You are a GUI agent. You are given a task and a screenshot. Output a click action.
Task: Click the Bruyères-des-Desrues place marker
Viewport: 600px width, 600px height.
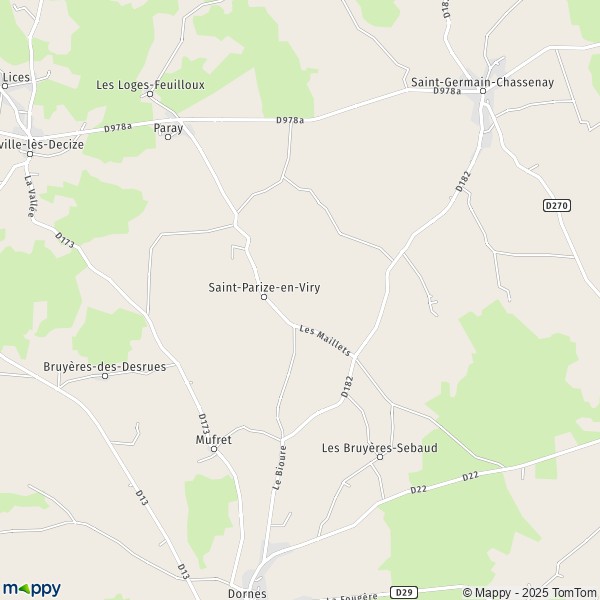(x=105, y=376)
